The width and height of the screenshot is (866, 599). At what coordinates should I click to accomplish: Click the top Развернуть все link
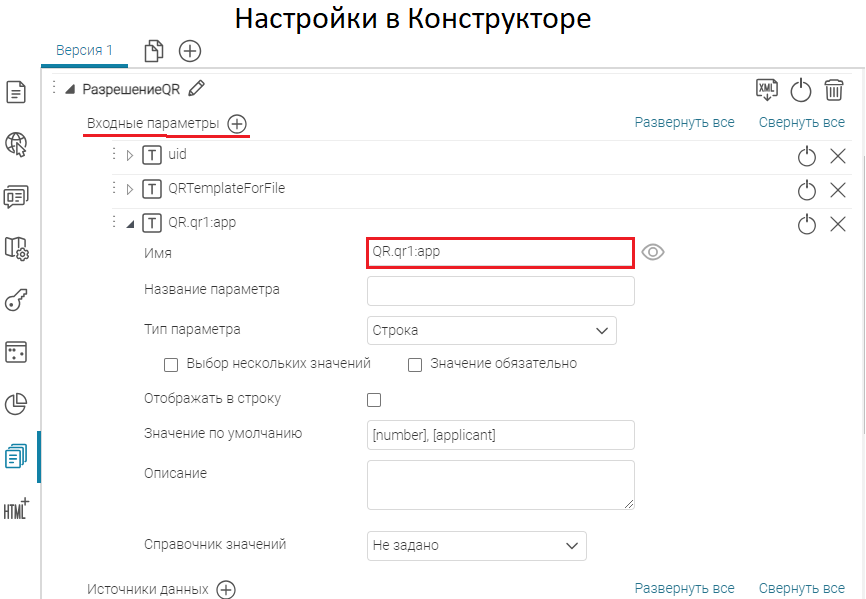click(684, 123)
